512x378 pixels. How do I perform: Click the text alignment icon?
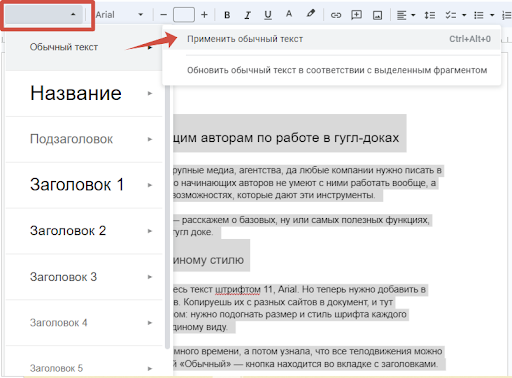(x=401, y=15)
